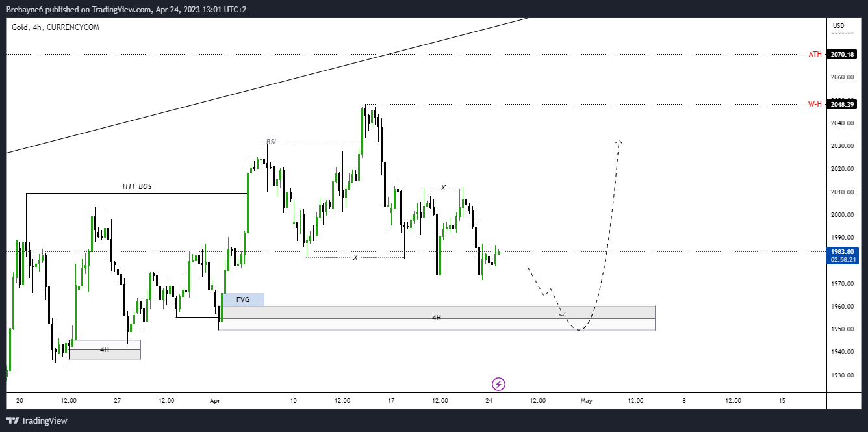
Task: Click the BSL annotation label
Action: (x=272, y=142)
